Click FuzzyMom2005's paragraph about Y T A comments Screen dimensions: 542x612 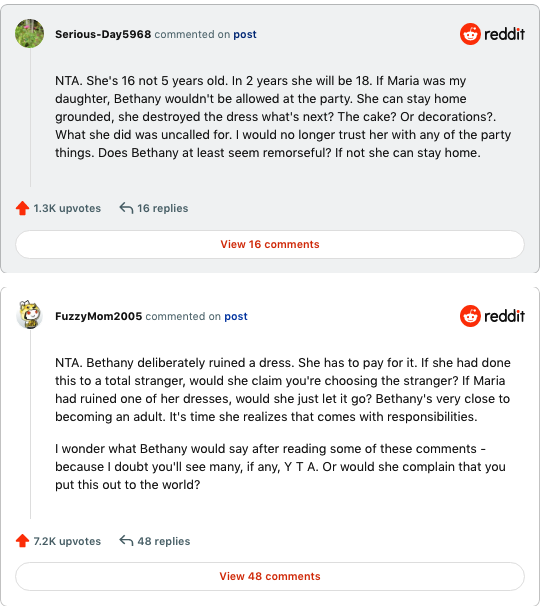280,467
